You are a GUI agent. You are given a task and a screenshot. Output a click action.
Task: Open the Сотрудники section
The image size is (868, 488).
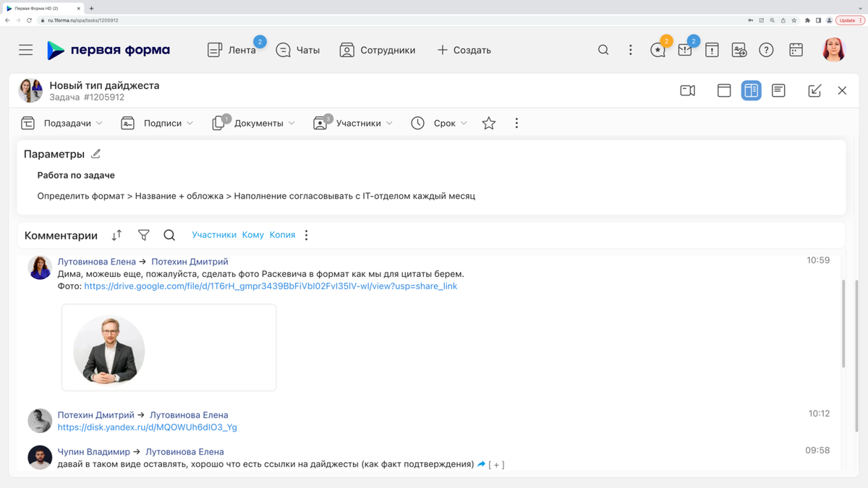coord(378,50)
